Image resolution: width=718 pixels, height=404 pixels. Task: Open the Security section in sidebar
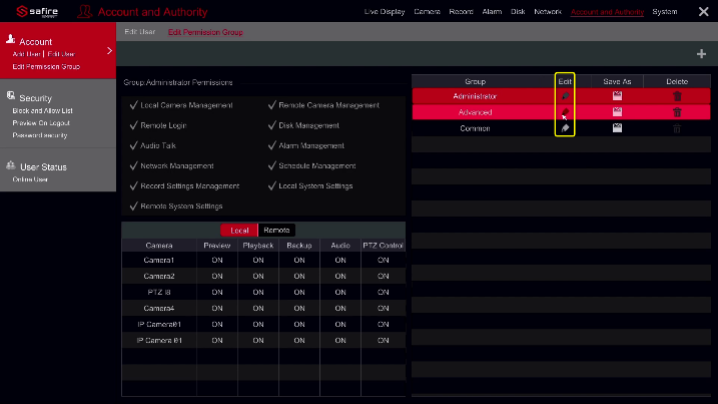tap(35, 98)
